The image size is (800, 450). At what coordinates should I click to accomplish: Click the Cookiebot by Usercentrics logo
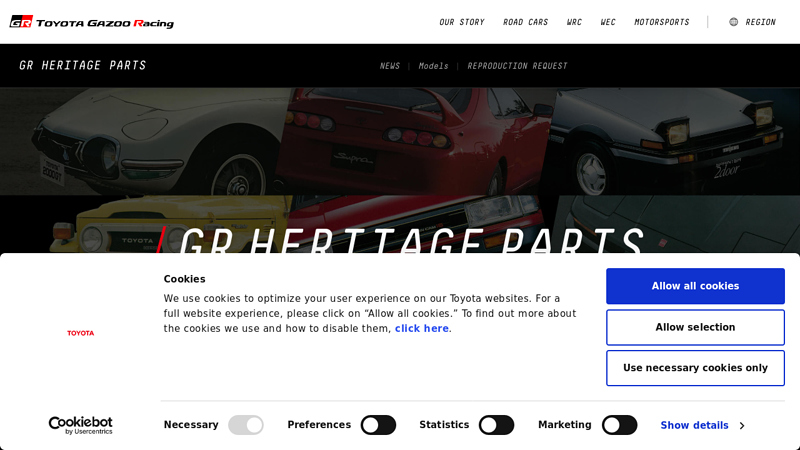[81, 425]
